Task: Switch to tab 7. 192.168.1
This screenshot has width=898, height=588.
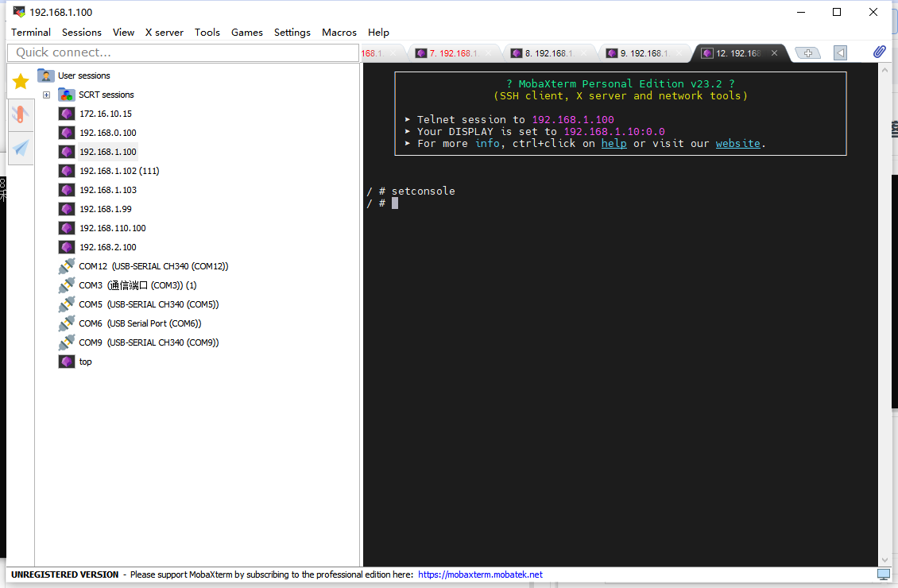Action: [454, 53]
